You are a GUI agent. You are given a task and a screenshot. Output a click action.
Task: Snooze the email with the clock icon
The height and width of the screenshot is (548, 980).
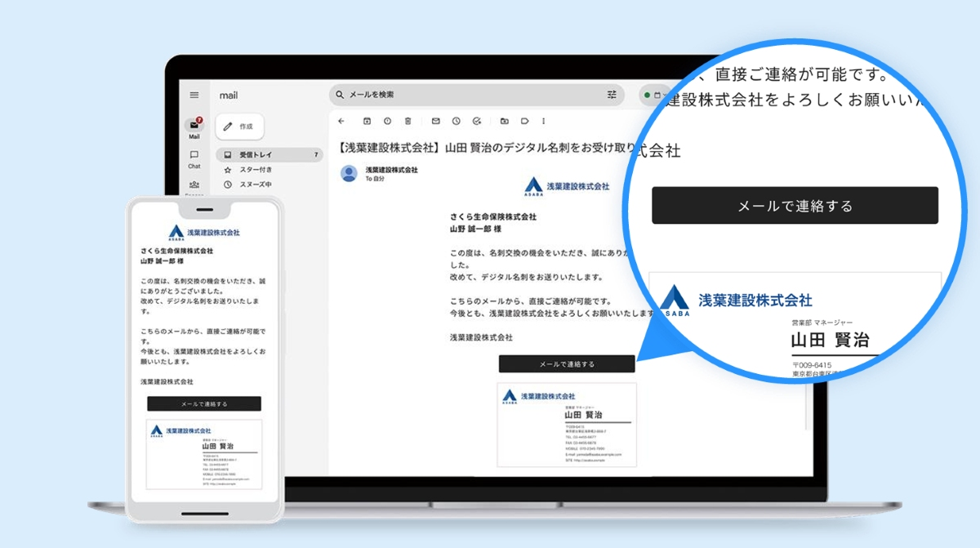[x=456, y=121]
